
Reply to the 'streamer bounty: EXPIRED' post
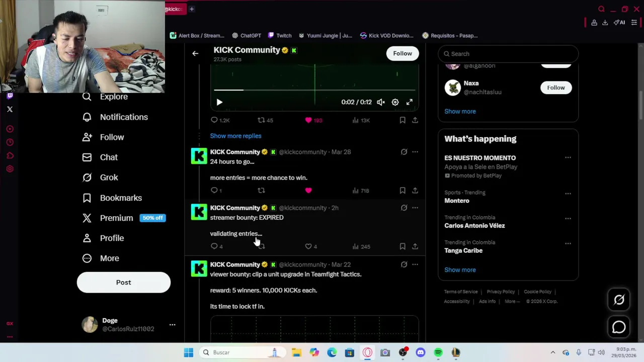coord(217,246)
